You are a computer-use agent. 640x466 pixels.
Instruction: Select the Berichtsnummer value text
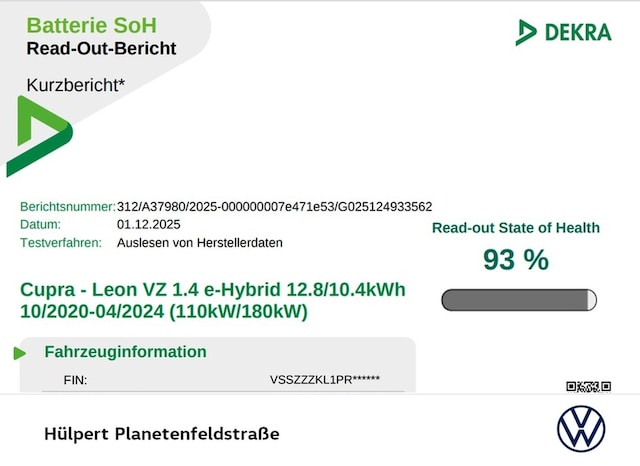[274, 207]
